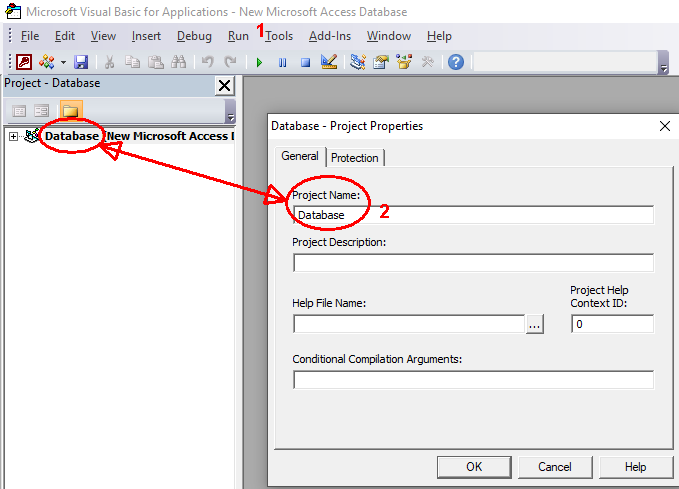Click the Undo toolbar icon
Image resolution: width=679 pixels, height=489 pixels.
point(207,62)
